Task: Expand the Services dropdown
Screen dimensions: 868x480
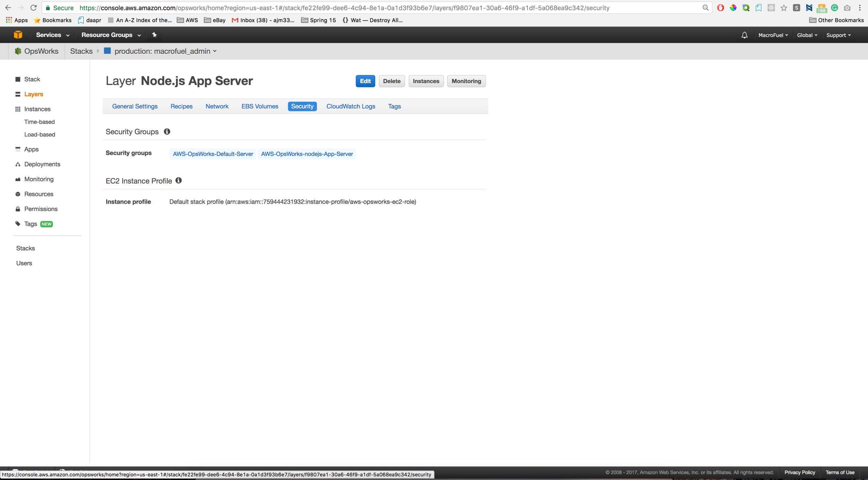Action: click(52, 35)
